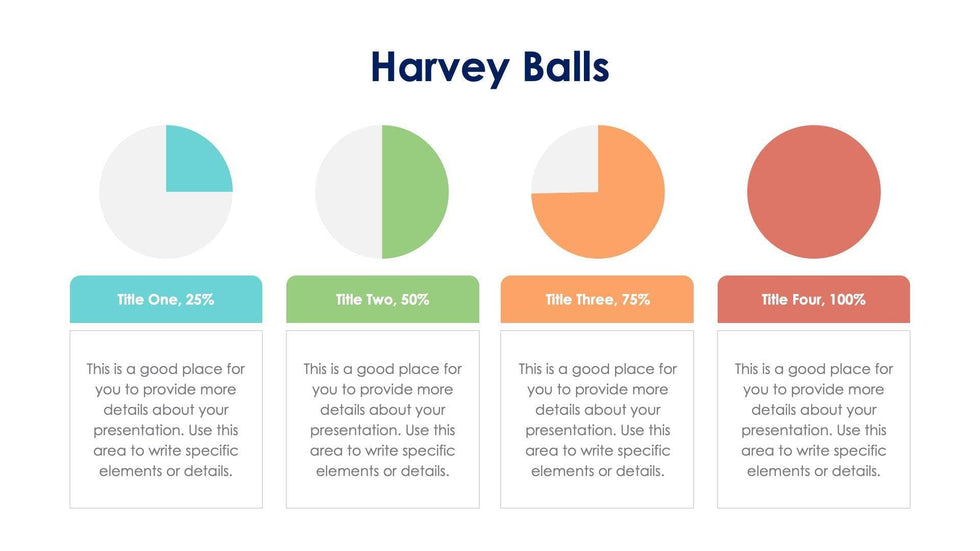Click 'elements or details.' line under Title Four
Image resolution: width=980 pixels, height=551 pixels.
[x=813, y=471]
